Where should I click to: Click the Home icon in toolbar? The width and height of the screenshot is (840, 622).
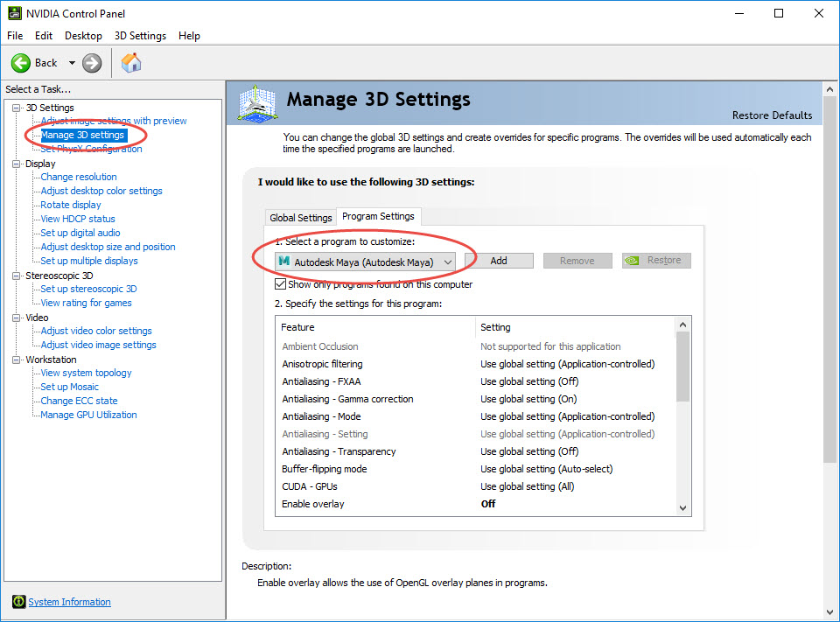[131, 63]
